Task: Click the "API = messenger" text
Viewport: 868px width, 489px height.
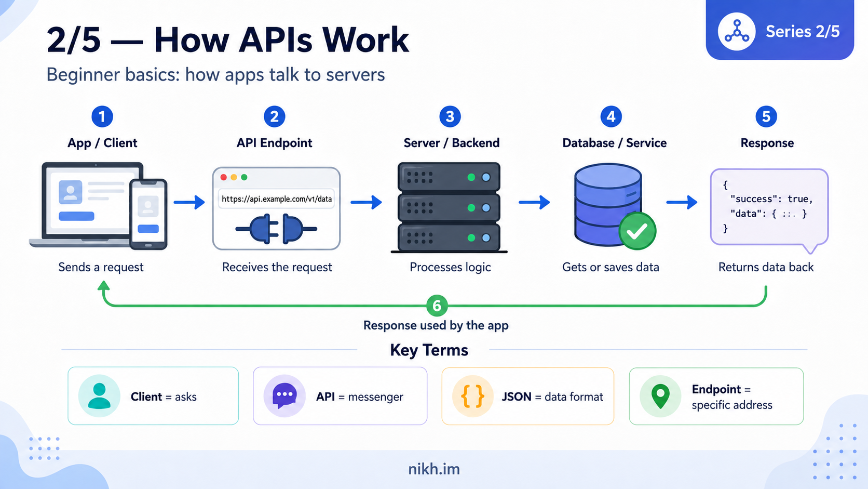Action: (360, 397)
